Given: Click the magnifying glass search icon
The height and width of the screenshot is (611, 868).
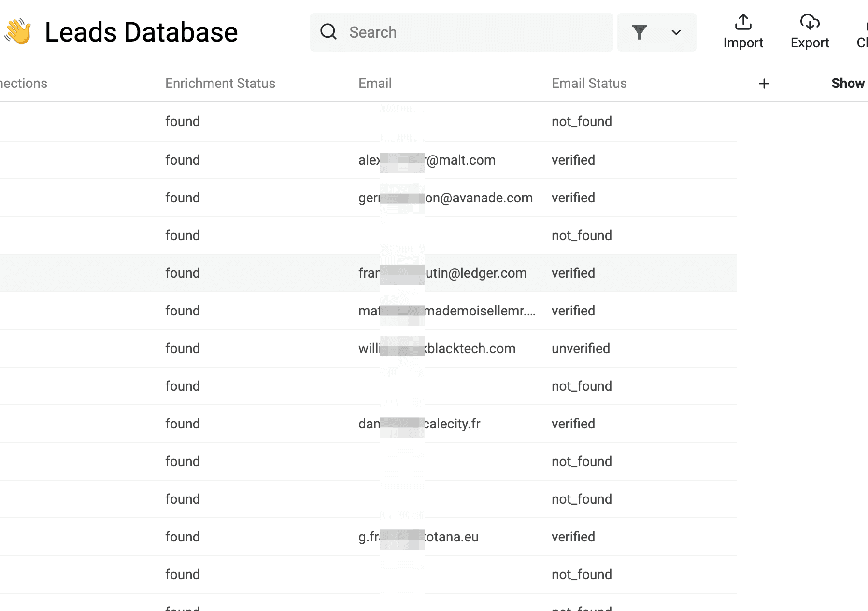Looking at the screenshot, I should coord(328,32).
